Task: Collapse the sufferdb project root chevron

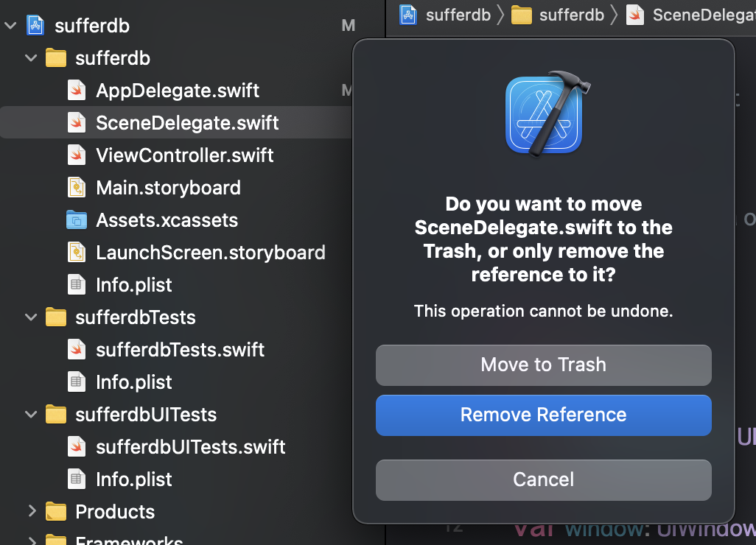Action: [x=10, y=26]
